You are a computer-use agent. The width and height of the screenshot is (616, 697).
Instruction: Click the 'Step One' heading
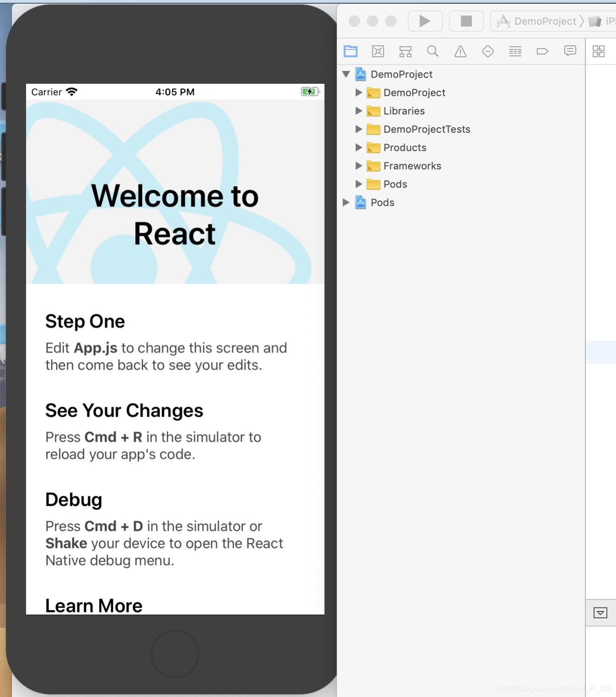[85, 321]
